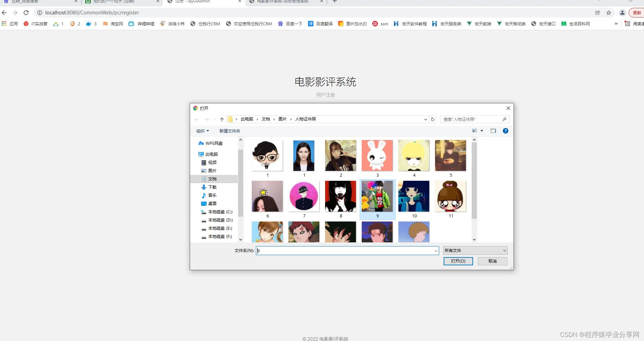Open the 百度一下 bookmark
This screenshot has height=341, width=644.
click(x=290, y=24)
